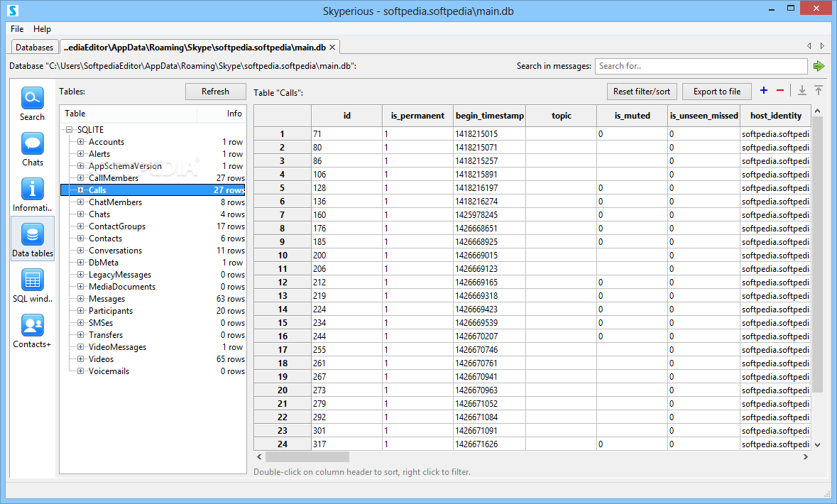Select the Conversations table in tree
This screenshot has height=504, width=837.
[115, 251]
